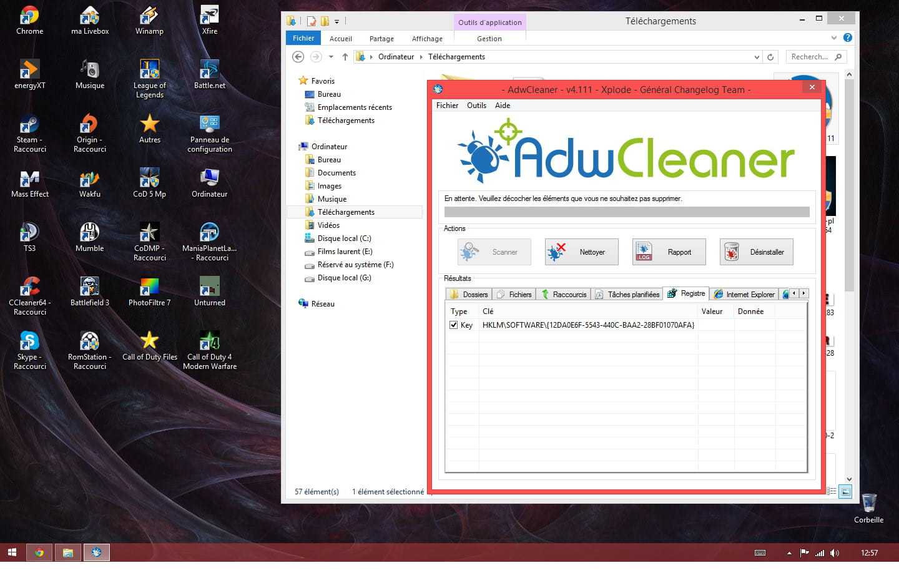Launch Winamp from the desktop

point(149,20)
